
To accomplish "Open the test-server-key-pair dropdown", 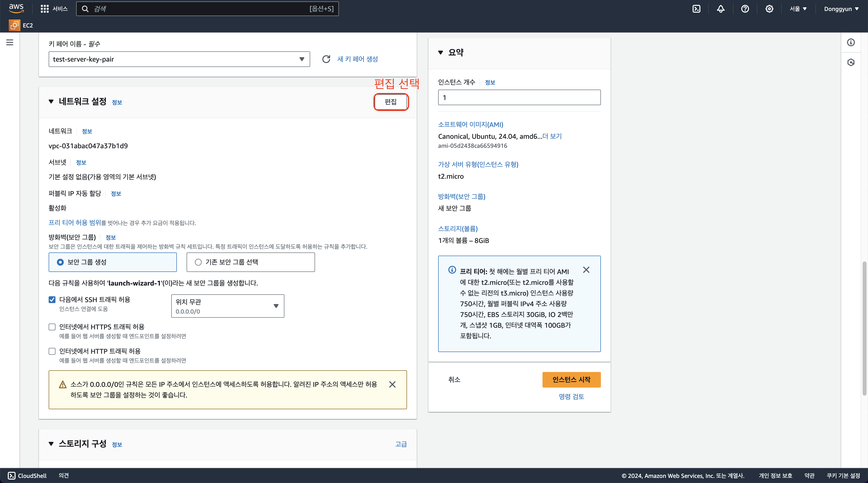I will click(x=179, y=59).
